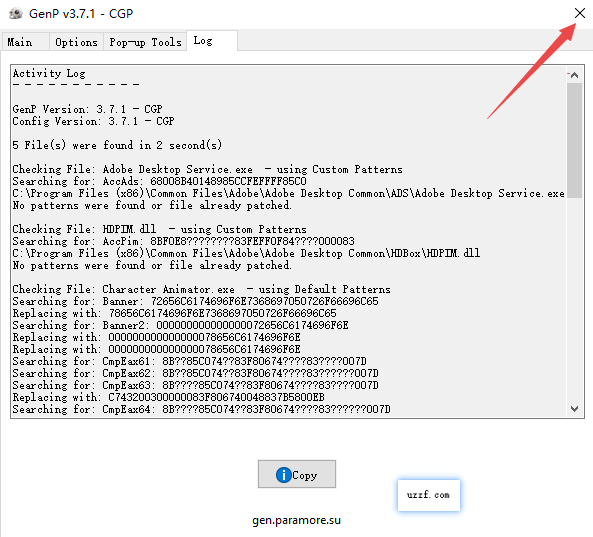The height and width of the screenshot is (537, 593).
Task: Open the Options tab
Action: click(76, 42)
